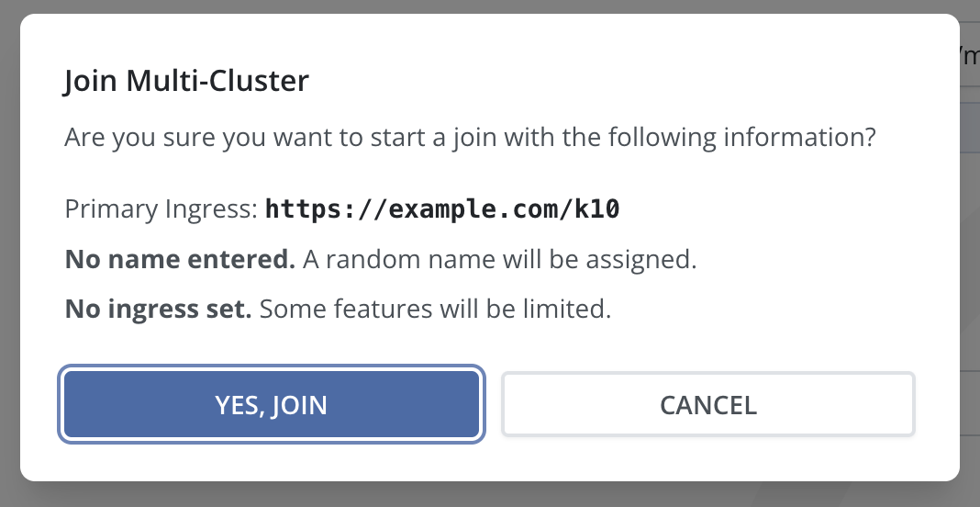The height and width of the screenshot is (507, 980).
Task: Click the Primary Ingress label
Action: (161, 209)
